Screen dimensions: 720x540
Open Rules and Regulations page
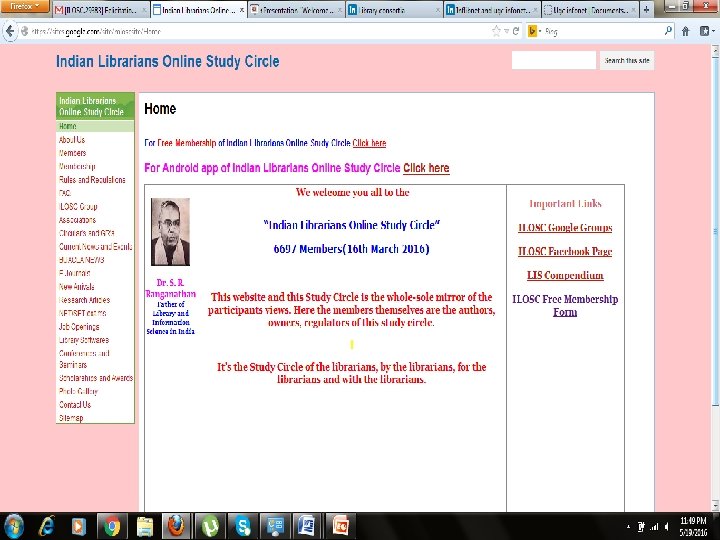pyautogui.click(x=92, y=180)
